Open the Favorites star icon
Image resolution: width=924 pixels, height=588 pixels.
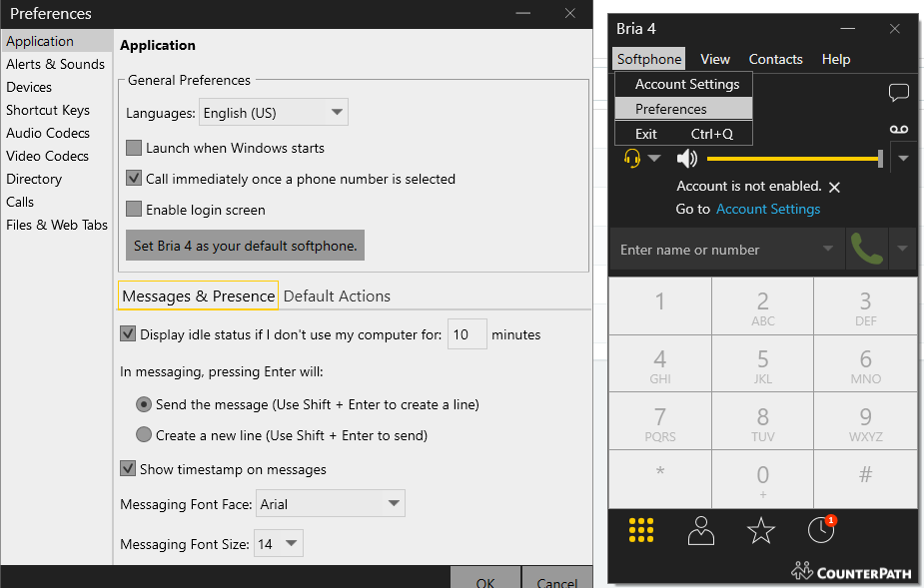pos(761,530)
